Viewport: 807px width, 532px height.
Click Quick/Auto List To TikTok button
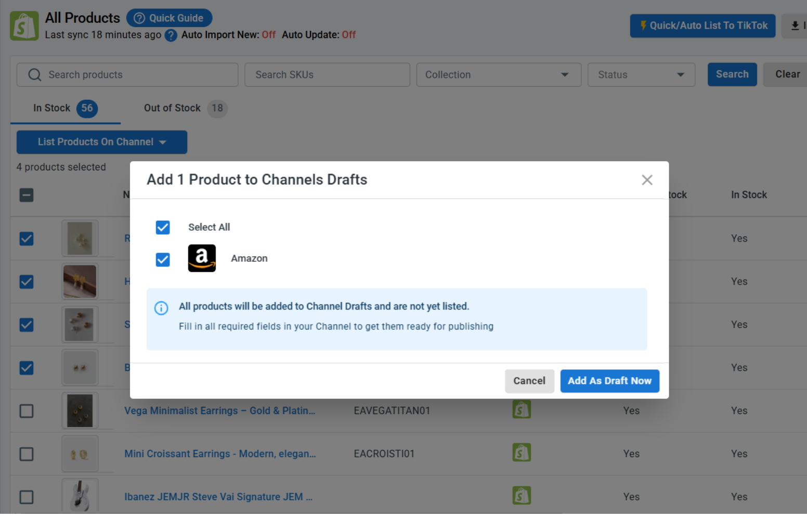(702, 25)
